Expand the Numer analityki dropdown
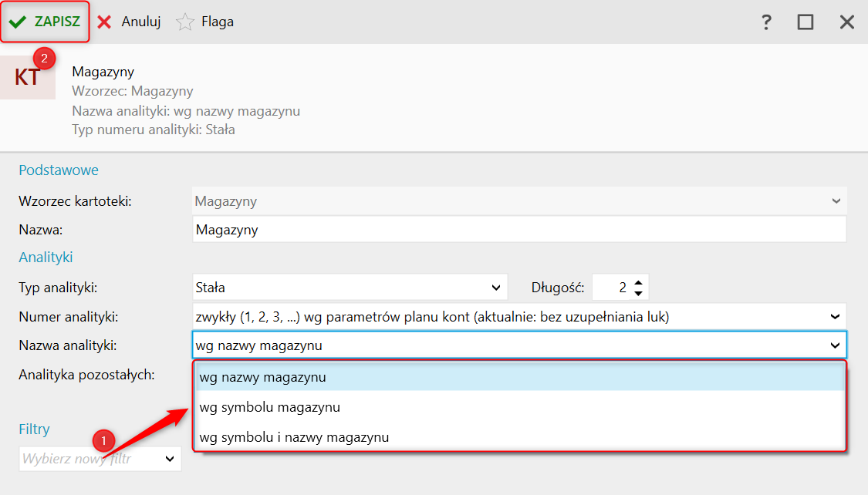 click(x=835, y=316)
